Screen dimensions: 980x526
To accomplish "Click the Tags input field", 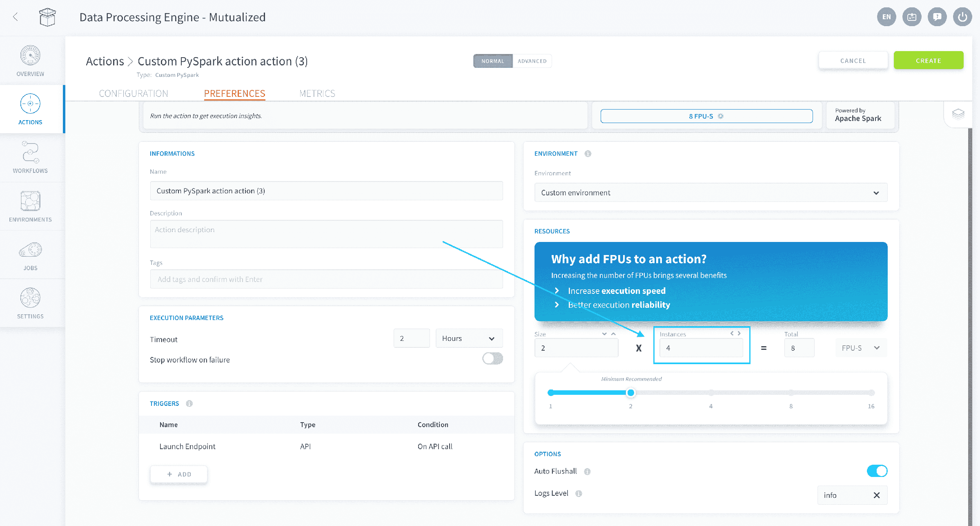I will pyautogui.click(x=326, y=279).
